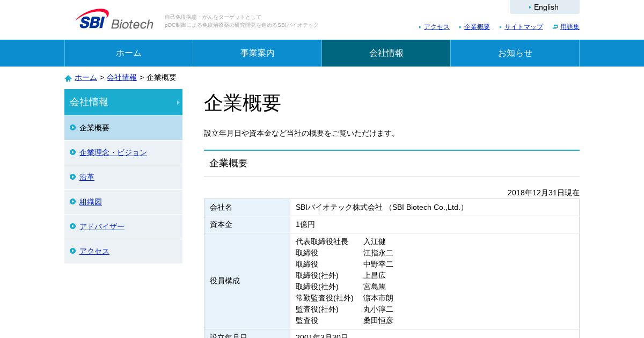Open the アクセス link in the header
The width and height of the screenshot is (644, 338).
436,27
